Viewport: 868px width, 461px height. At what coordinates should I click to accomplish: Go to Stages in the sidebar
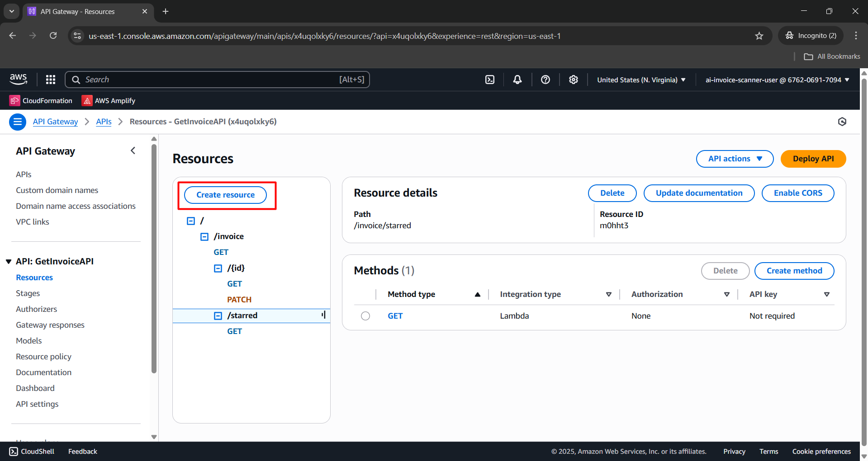(x=28, y=293)
